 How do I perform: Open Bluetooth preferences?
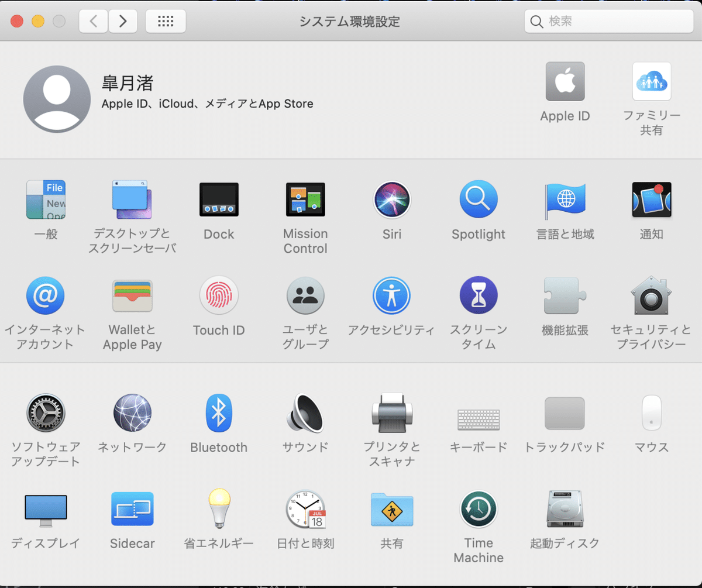pos(219,413)
